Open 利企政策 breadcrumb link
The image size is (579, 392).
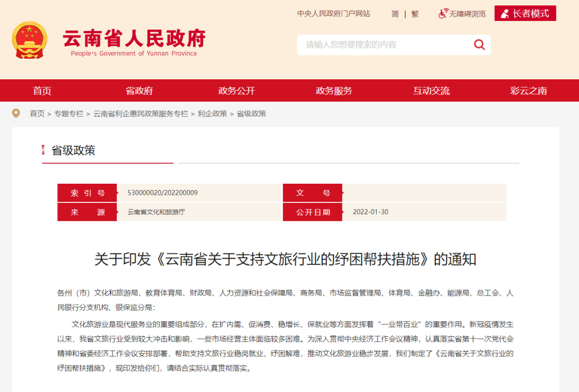(212, 114)
